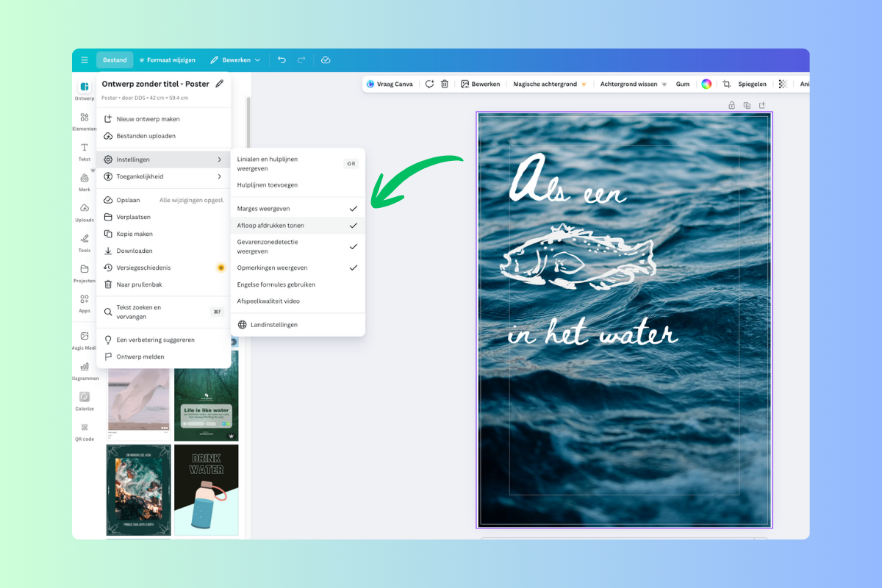Viewport: 882px width, 588px height.
Task: Open the Uploads sidebar panel
Action: [x=85, y=212]
